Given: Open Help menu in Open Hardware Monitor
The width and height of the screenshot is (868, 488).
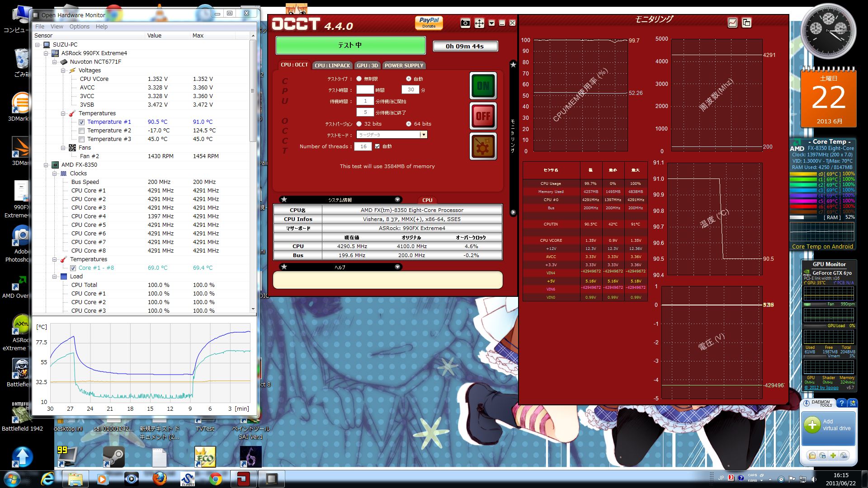Looking at the screenshot, I should tap(102, 27).
